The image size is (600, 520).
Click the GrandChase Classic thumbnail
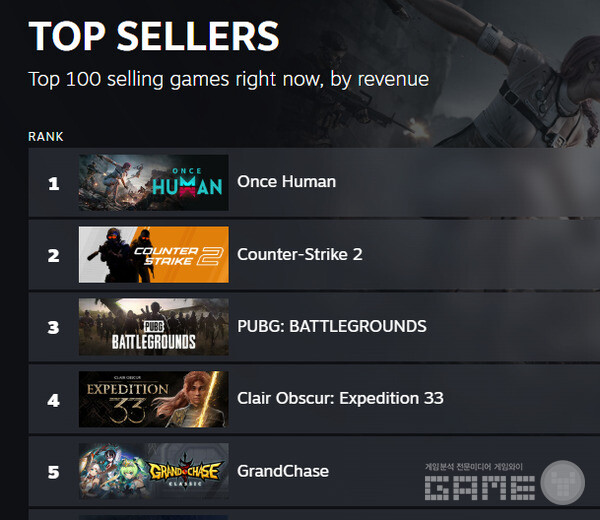(153, 471)
